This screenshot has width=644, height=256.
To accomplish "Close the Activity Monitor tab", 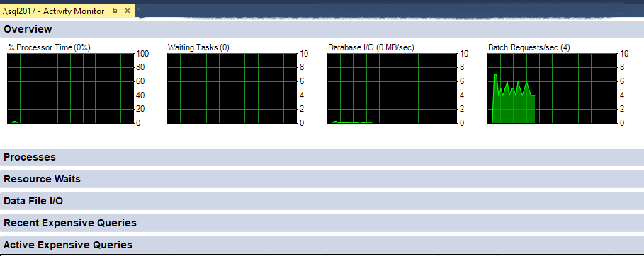I will [x=128, y=11].
